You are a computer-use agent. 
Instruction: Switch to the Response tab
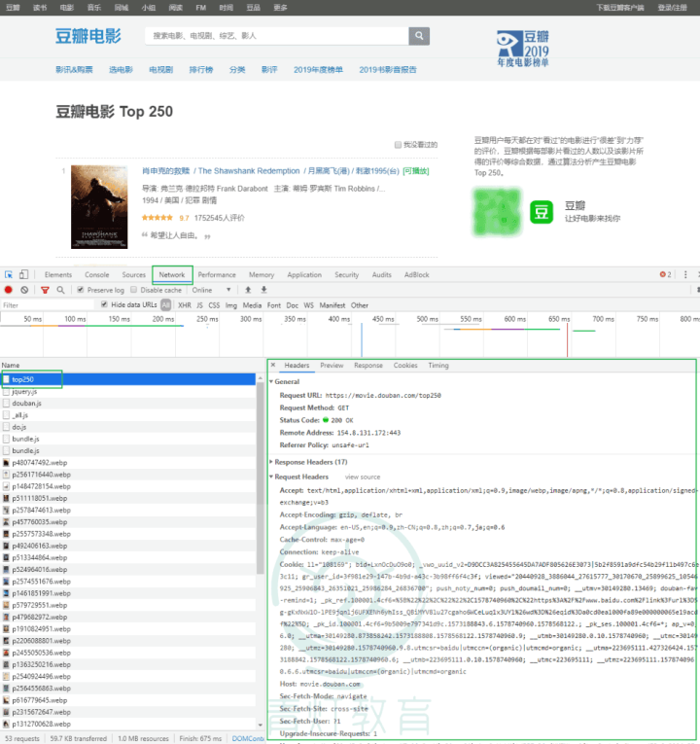[368, 366]
